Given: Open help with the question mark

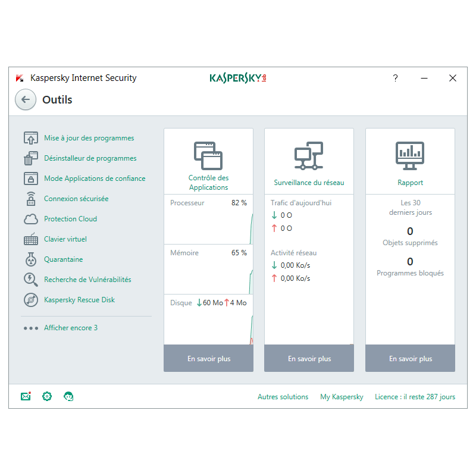Looking at the screenshot, I should (395, 78).
